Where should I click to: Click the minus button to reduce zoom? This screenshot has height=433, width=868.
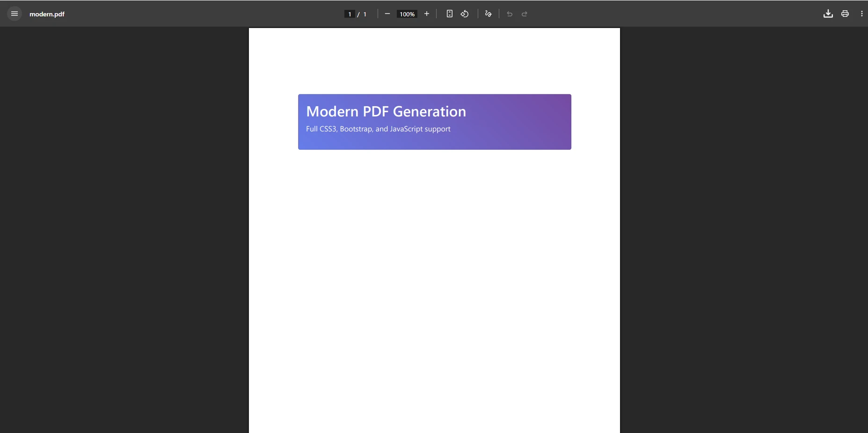pyautogui.click(x=387, y=14)
